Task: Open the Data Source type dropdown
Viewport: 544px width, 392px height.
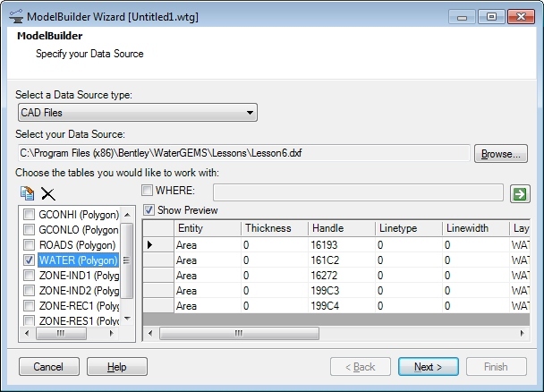Action: pos(138,113)
